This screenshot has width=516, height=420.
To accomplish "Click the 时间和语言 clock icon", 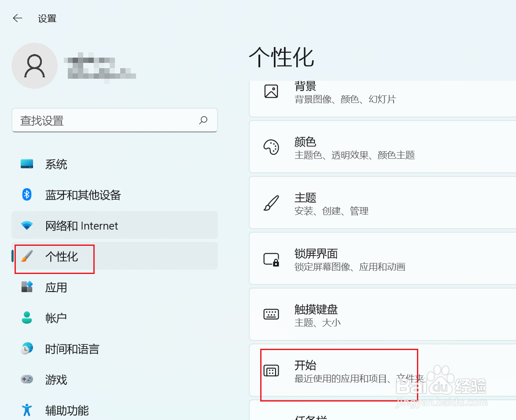I will click(x=27, y=348).
